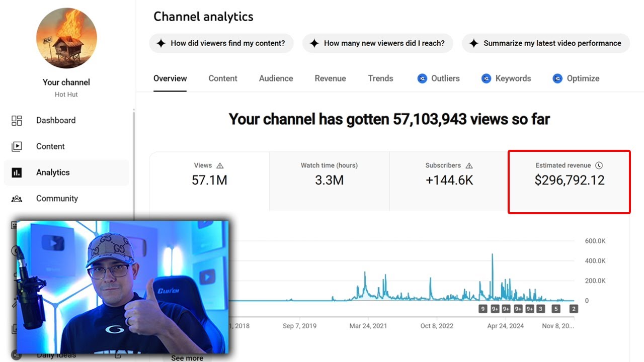Screen dimensions: 644x362
Task: Go to the Trends tab
Action: [380, 78]
